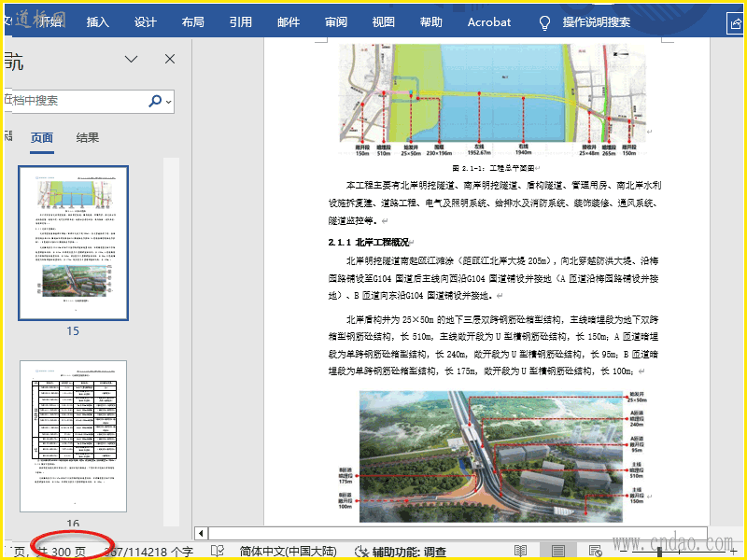The height and width of the screenshot is (560, 747).
Task: Click the lightbulb Tell Me icon
Action: click(544, 22)
